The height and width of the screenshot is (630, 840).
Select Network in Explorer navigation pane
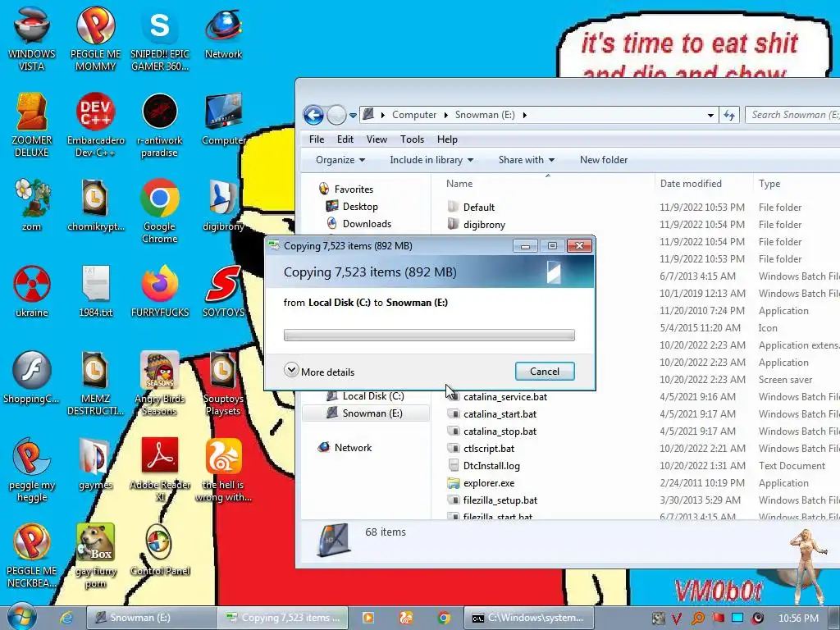point(345,447)
